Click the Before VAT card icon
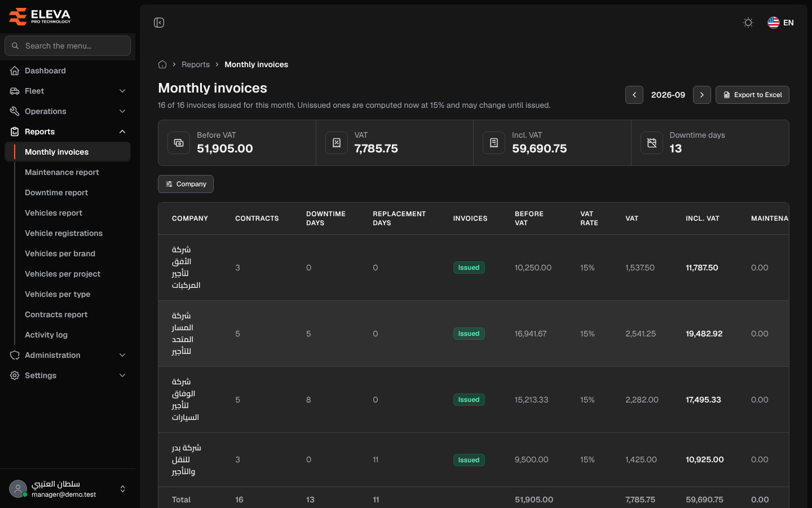Image resolution: width=812 pixels, height=508 pixels. [179, 143]
